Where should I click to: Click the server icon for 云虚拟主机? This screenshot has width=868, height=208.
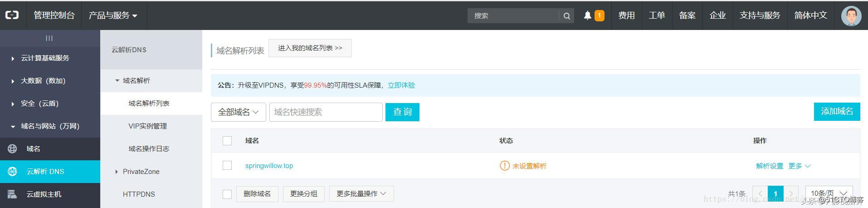[12, 194]
